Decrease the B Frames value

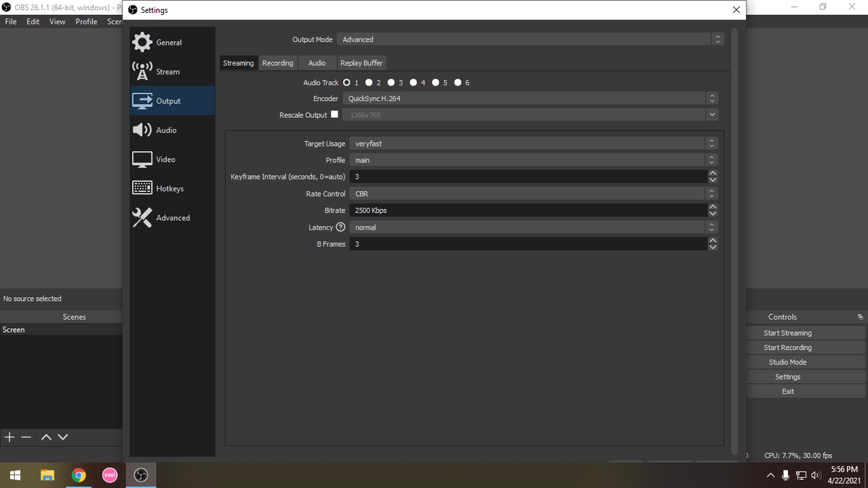point(713,247)
